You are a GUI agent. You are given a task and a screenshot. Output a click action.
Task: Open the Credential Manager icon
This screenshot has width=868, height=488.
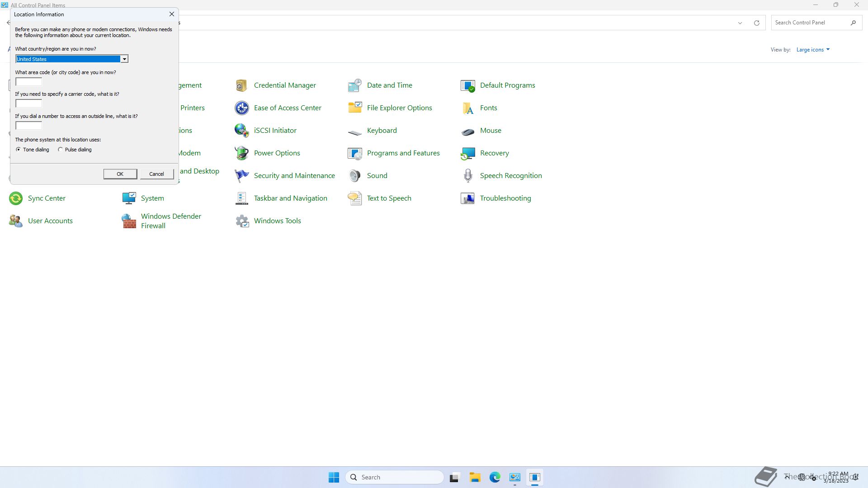[241, 85]
